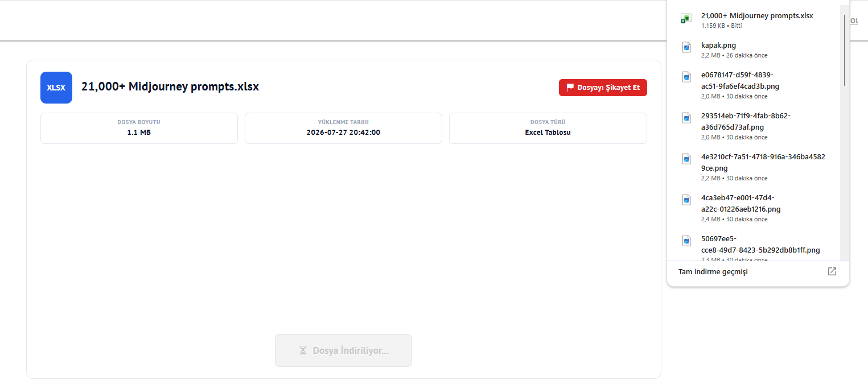
Task: Open Tam indirme geçmişi link
Action: click(x=713, y=271)
